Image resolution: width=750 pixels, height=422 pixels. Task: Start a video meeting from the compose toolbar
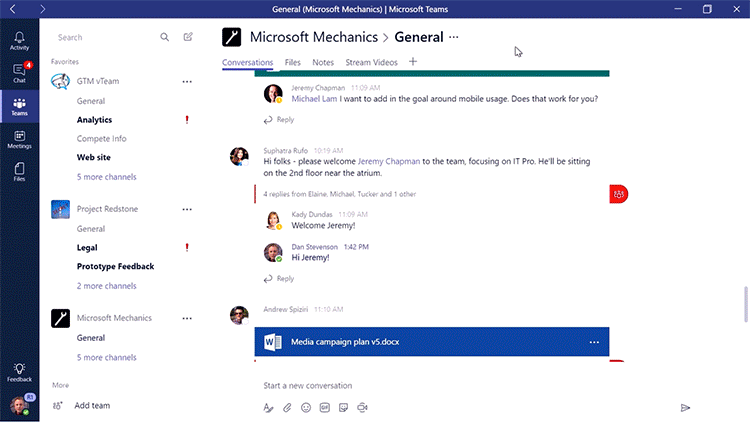[363, 407]
